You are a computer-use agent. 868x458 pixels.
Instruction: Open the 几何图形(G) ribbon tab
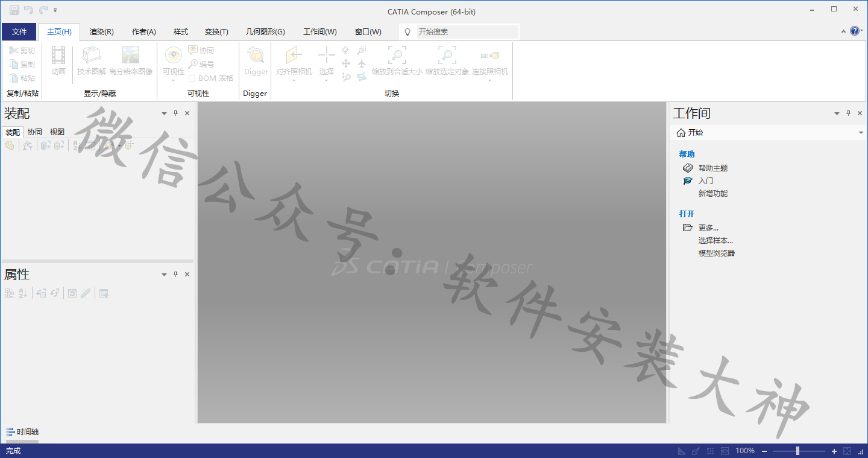point(265,32)
